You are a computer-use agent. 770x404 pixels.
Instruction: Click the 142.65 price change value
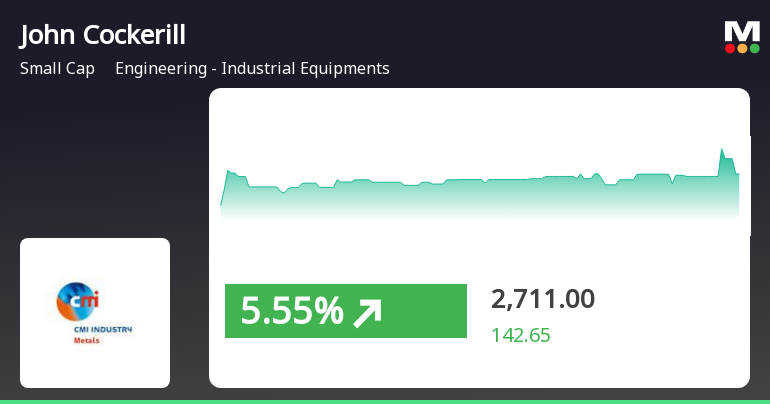(520, 335)
